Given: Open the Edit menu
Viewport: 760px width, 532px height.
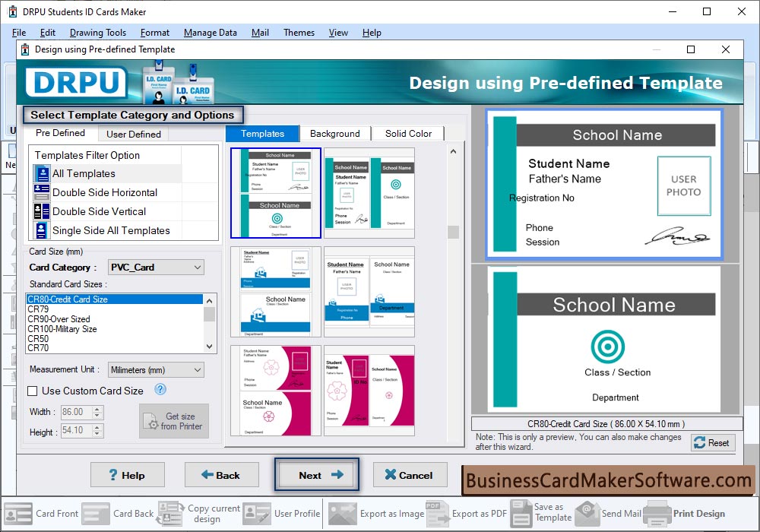Looking at the screenshot, I should [x=47, y=33].
